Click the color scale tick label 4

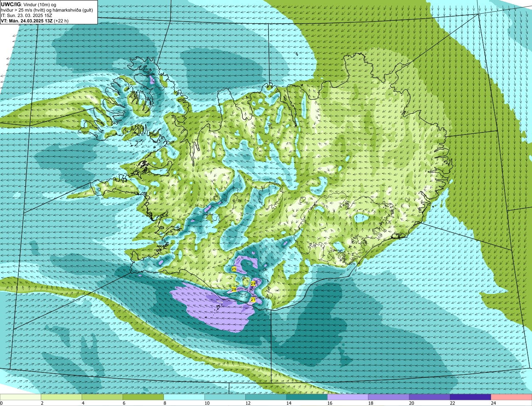82,403
